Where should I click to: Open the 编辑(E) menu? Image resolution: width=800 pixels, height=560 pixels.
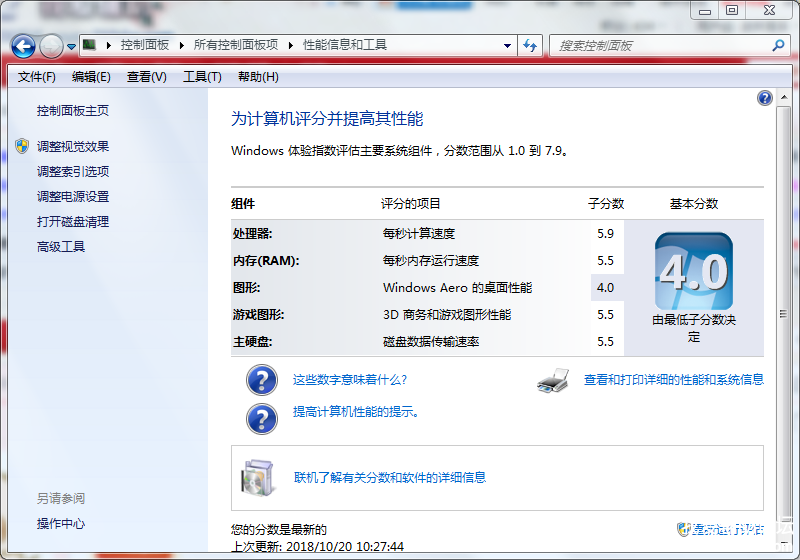(91, 77)
